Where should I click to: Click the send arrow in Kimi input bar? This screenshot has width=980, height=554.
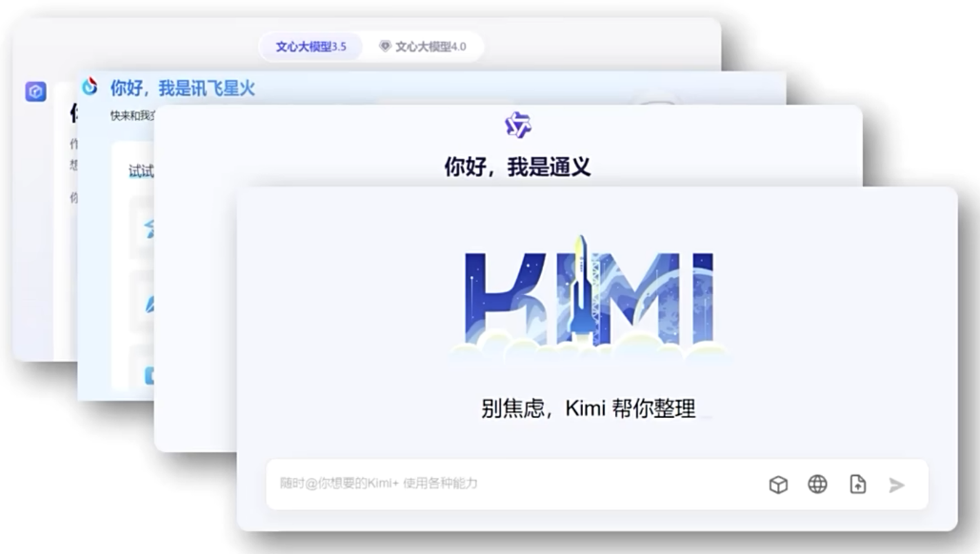coord(897,485)
